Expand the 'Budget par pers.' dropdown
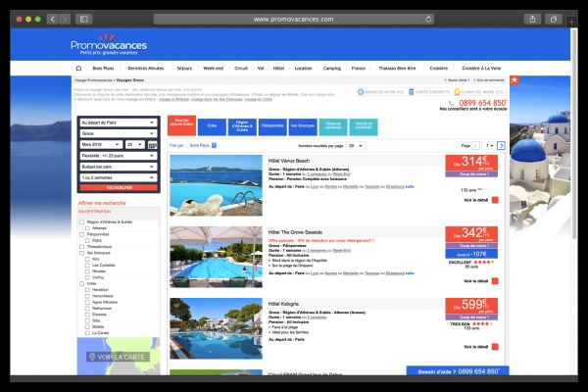 (118, 166)
